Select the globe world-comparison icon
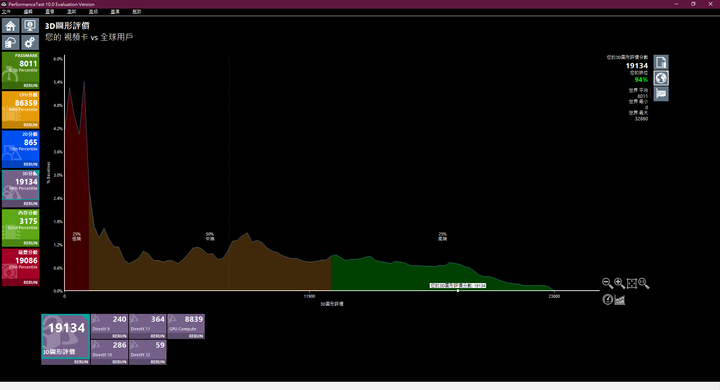Image resolution: width=720 pixels, height=390 pixels. (661, 78)
